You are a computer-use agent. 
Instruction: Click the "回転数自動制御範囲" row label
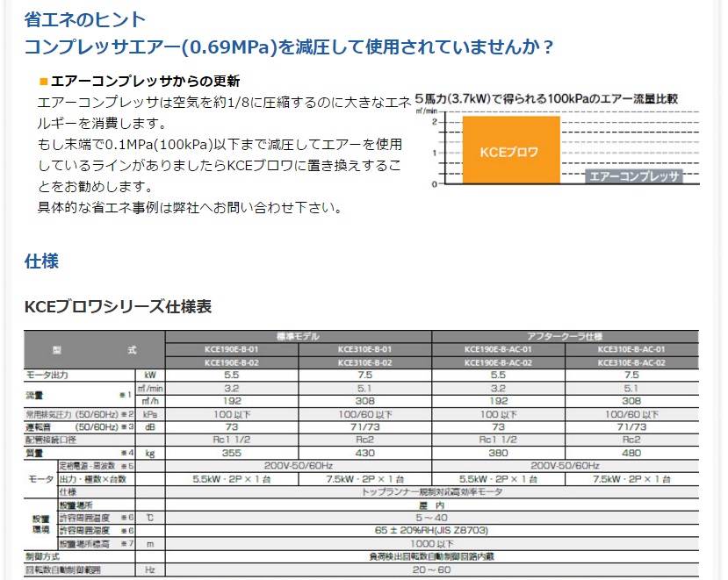pos(62,569)
